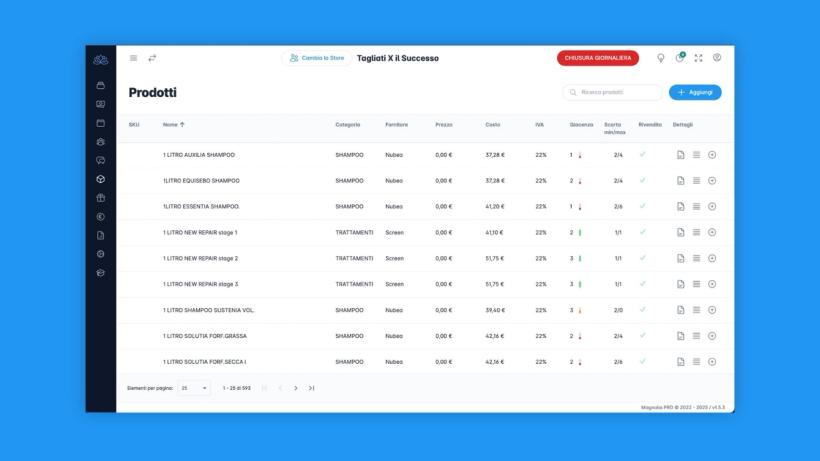Open the user profile icon

(x=717, y=57)
